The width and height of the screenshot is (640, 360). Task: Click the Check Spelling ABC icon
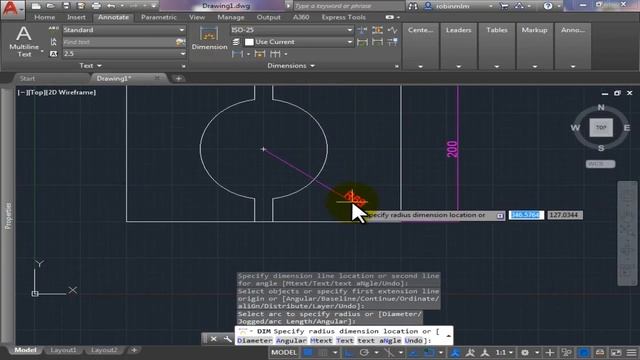(53, 29)
